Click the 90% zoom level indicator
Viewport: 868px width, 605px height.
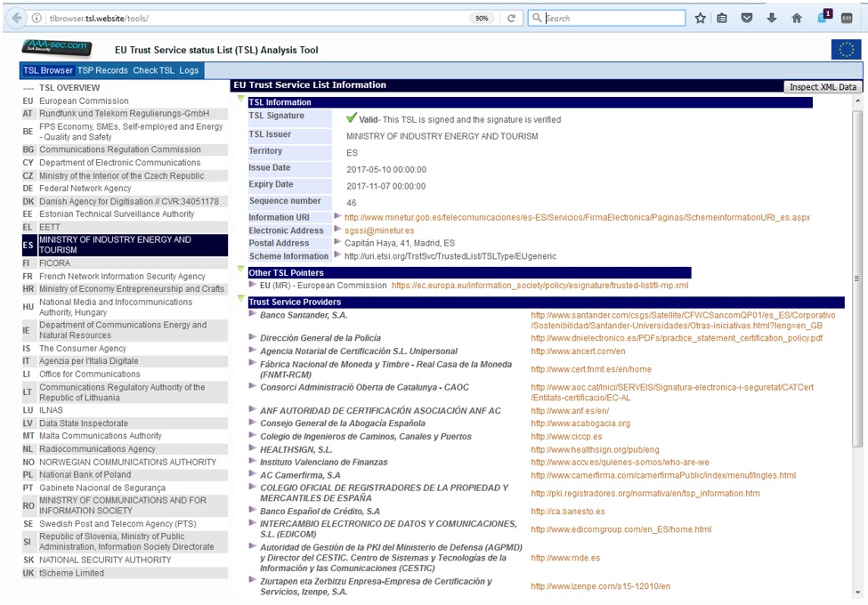pyautogui.click(x=482, y=19)
